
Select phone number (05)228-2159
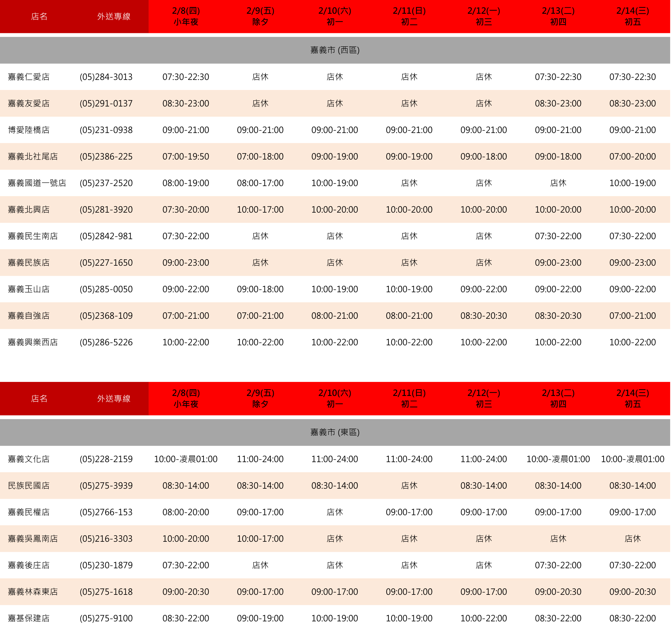[106, 459]
